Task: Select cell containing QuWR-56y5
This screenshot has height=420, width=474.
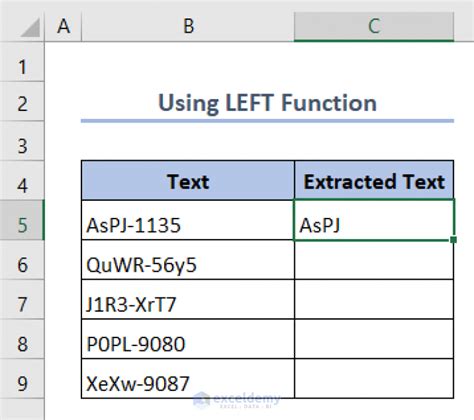Action: [x=188, y=260]
